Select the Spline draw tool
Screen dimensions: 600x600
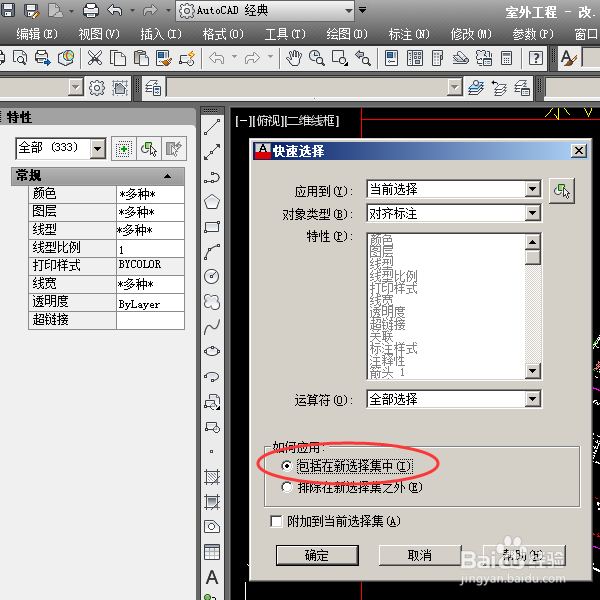212,326
